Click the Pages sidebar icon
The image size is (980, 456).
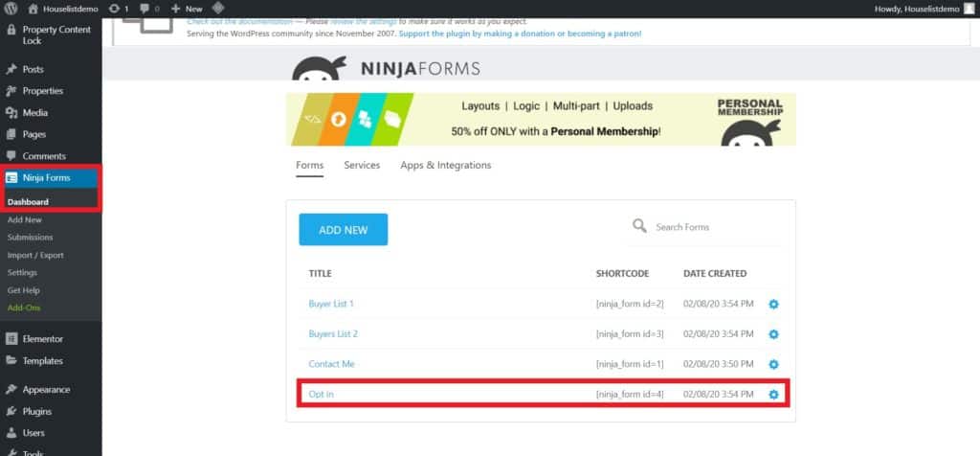tap(11, 134)
